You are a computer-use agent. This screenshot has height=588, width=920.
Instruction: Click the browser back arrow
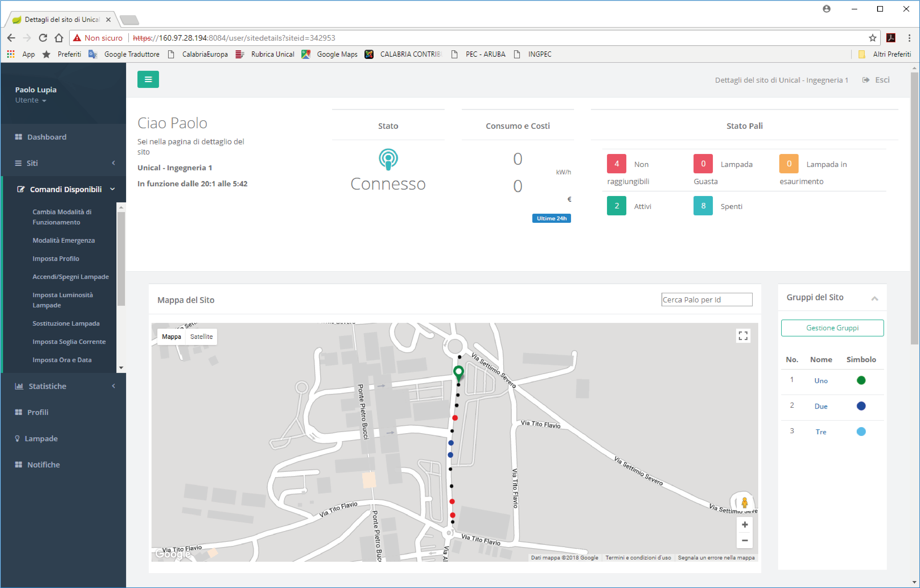click(x=11, y=38)
